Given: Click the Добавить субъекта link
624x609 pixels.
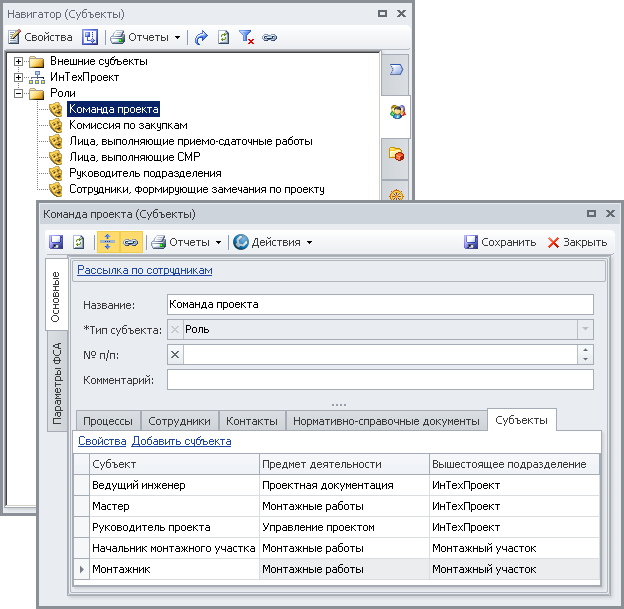Looking at the screenshot, I should [x=181, y=441].
